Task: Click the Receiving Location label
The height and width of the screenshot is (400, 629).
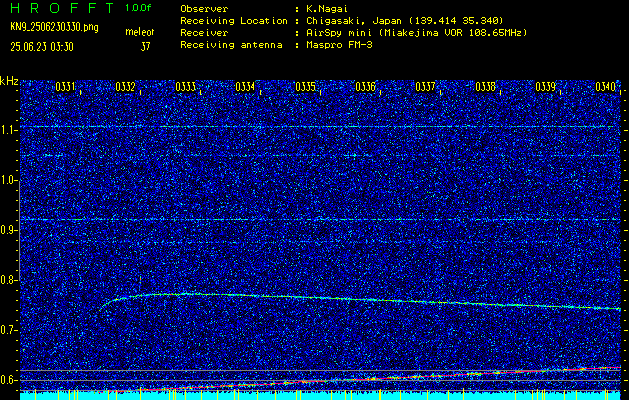Action: pyautogui.click(x=234, y=21)
